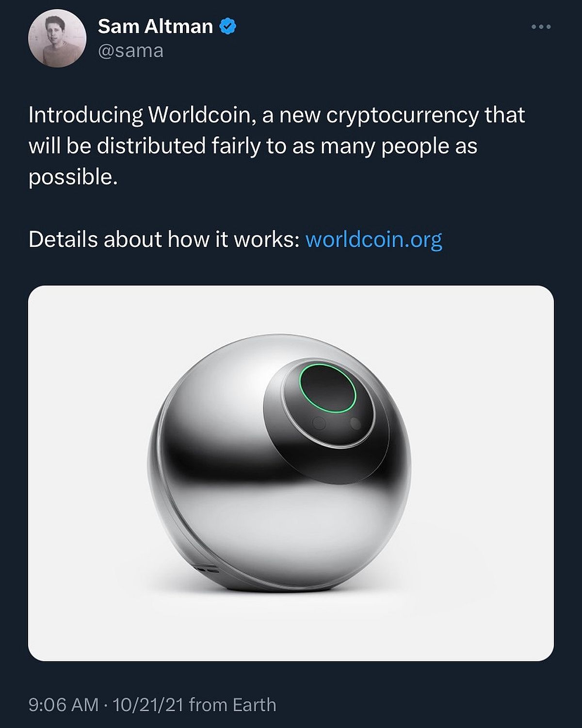This screenshot has width=582, height=728.
Task: Click the sensor dots beneath the green ring
Action: coord(337,423)
